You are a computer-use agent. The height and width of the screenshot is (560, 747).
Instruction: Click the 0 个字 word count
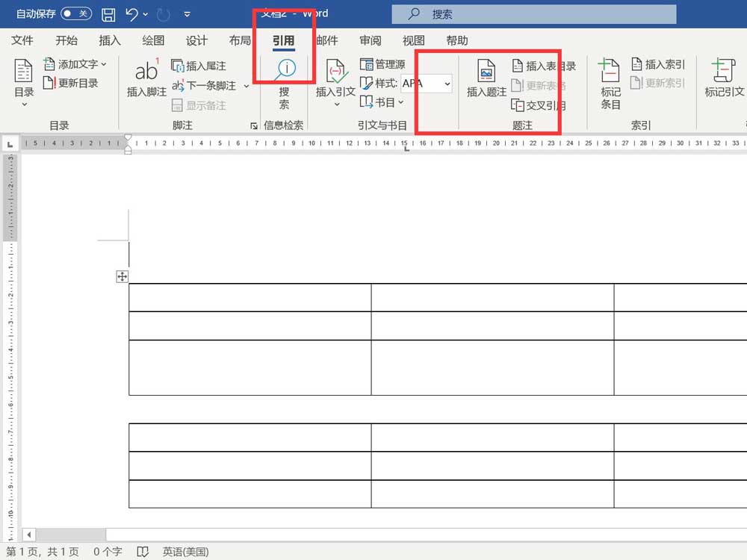[x=108, y=552]
